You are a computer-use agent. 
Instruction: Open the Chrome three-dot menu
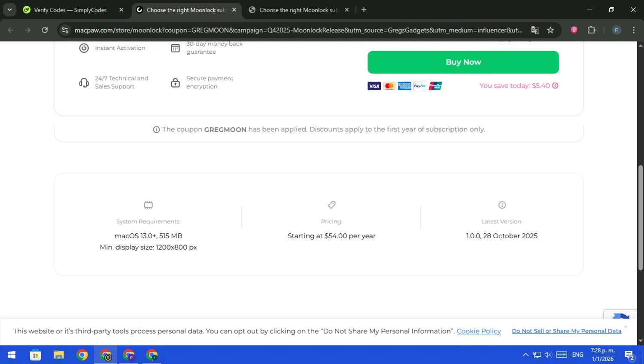[634, 30]
